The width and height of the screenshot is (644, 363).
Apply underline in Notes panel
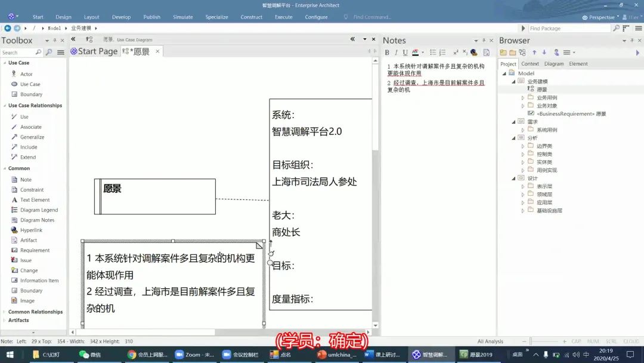click(405, 53)
